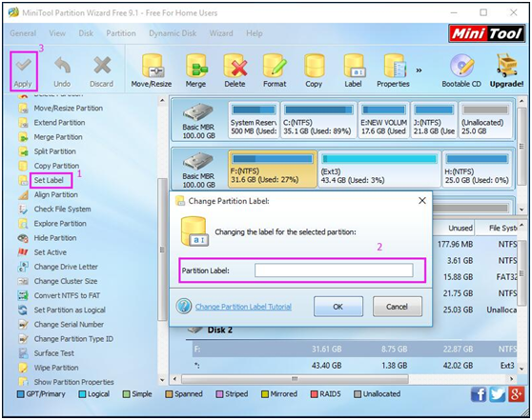Click the Unused column header
Image resolution: width=532 pixels, height=420 pixels.
point(455,228)
